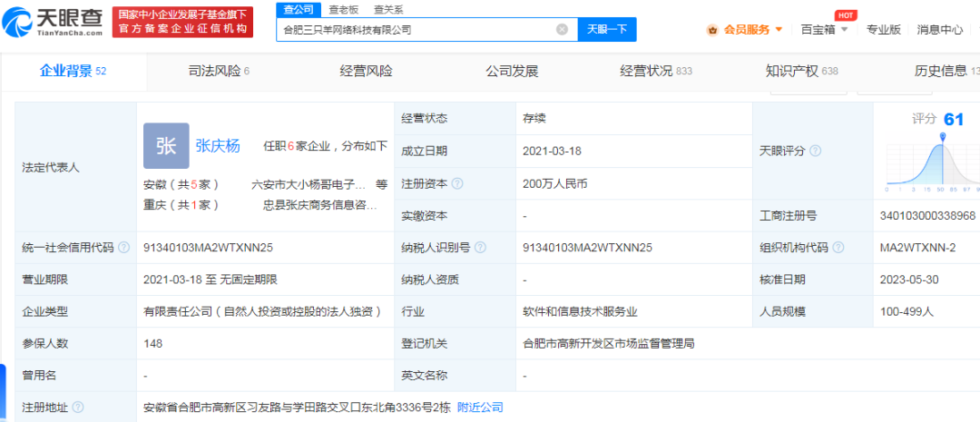Open the 消息中心 link
The height and width of the screenshot is (422, 980).
[x=939, y=29]
